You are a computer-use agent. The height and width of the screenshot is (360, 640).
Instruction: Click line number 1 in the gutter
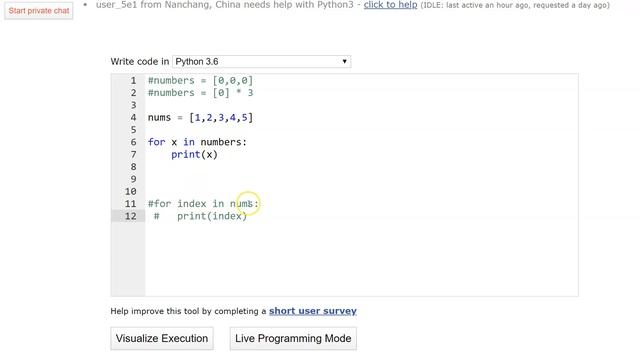tap(133, 80)
